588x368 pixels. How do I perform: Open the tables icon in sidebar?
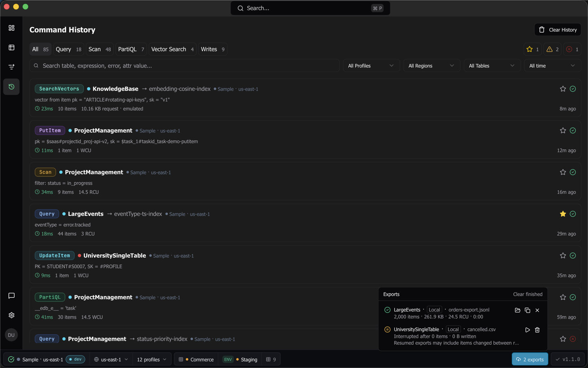coord(11,47)
